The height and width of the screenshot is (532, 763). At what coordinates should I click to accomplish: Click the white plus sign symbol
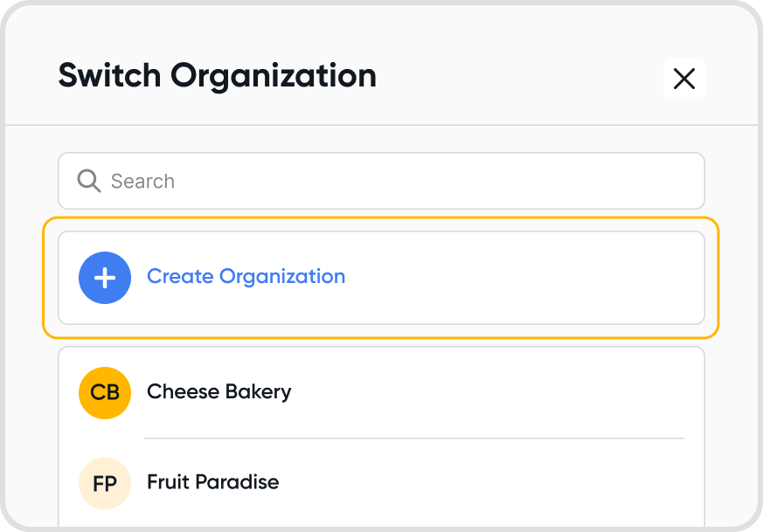(105, 278)
